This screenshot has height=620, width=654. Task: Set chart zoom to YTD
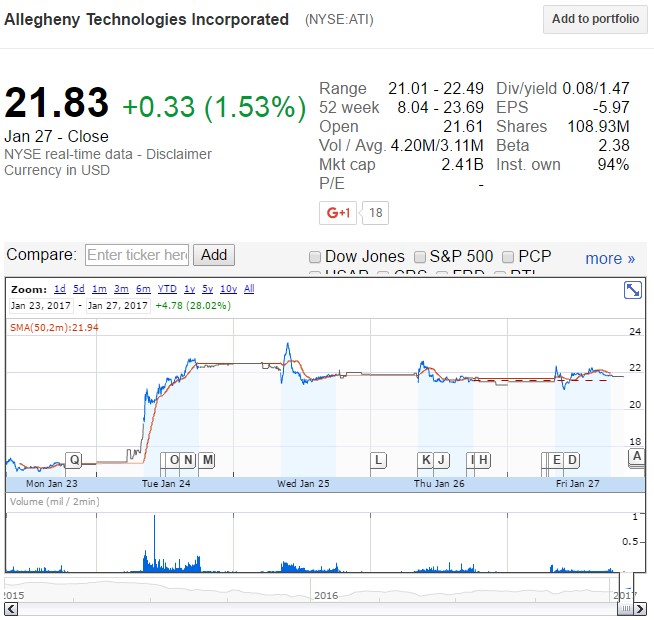[167, 289]
